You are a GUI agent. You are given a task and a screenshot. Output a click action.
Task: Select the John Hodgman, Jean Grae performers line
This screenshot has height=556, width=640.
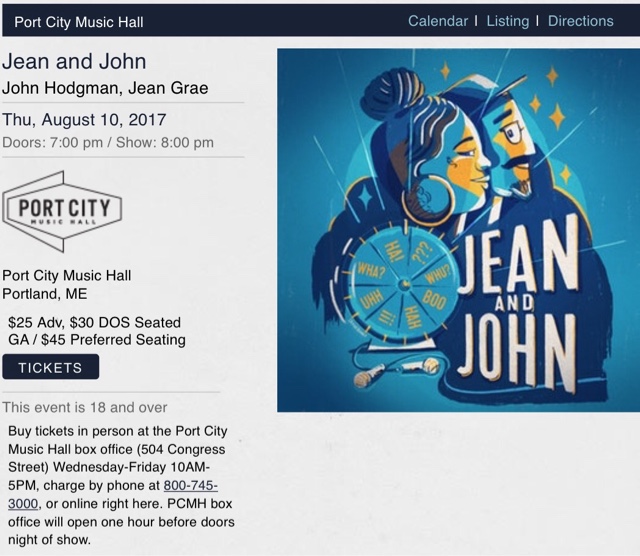(x=105, y=88)
